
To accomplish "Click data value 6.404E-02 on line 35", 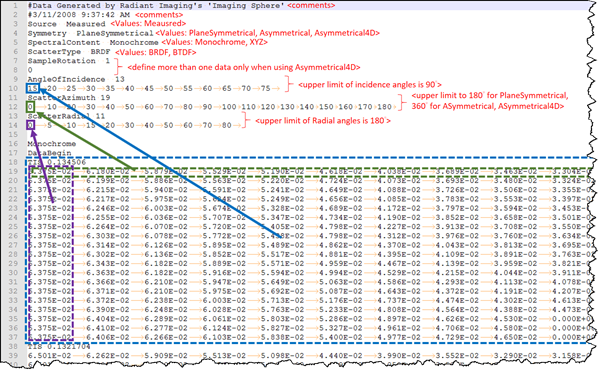I will (x=108, y=318).
